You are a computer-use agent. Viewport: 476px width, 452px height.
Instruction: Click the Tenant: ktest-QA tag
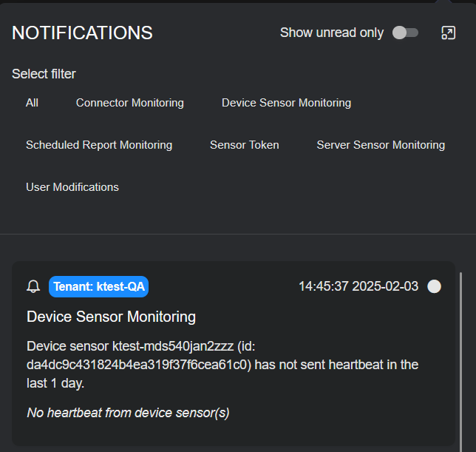click(x=99, y=287)
